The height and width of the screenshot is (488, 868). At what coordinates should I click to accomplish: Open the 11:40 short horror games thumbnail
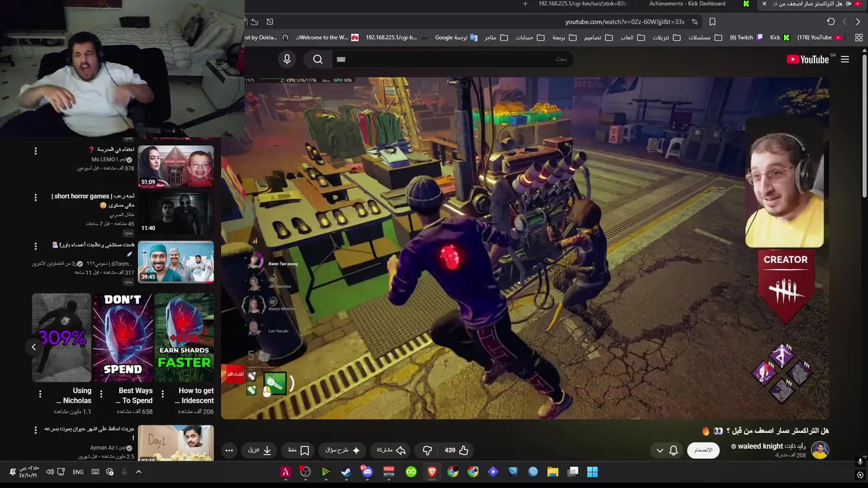[x=176, y=213]
